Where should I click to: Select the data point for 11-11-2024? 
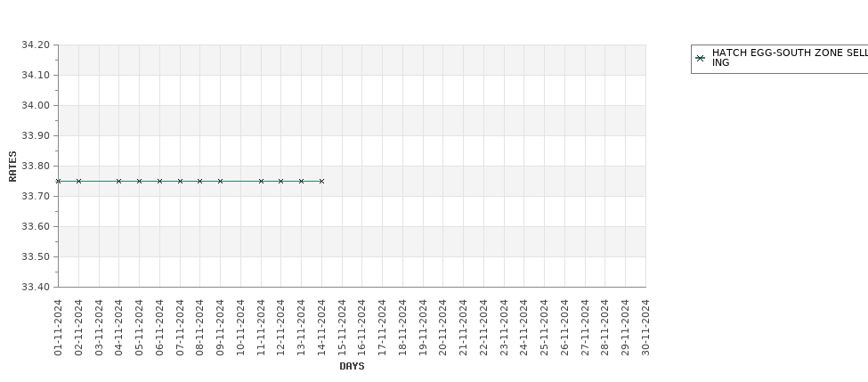pyautogui.click(x=261, y=181)
